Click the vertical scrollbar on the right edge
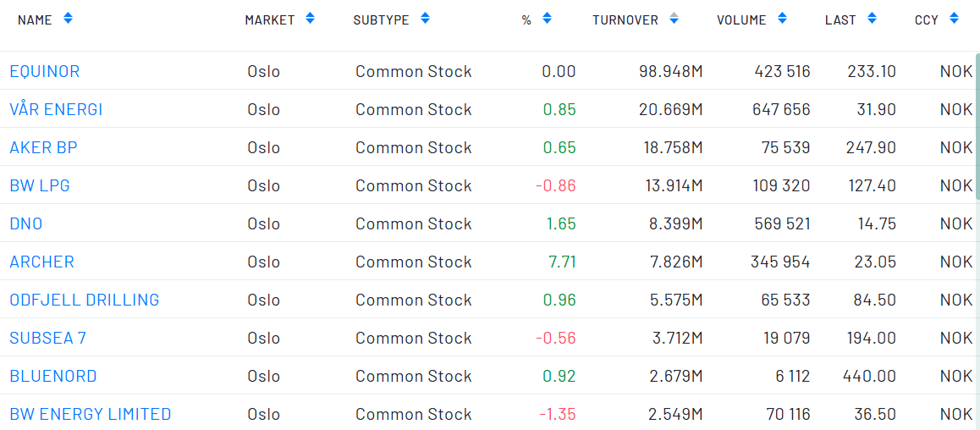Image resolution: width=980 pixels, height=430 pixels. click(x=977, y=127)
